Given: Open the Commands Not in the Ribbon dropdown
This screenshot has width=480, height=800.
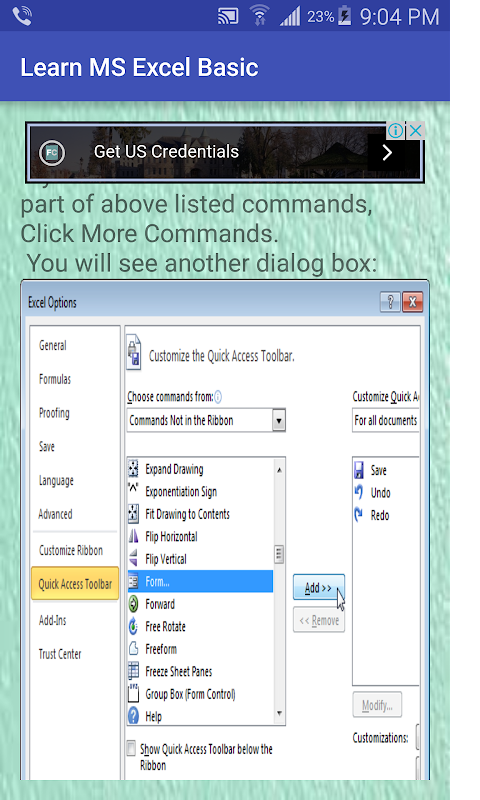Looking at the screenshot, I should [x=206, y=420].
